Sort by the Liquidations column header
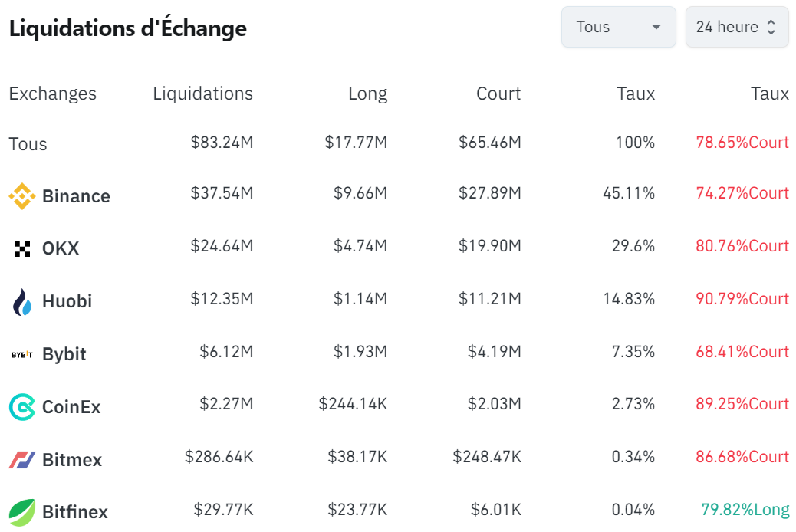This screenshot has height=532, width=796. (202, 94)
